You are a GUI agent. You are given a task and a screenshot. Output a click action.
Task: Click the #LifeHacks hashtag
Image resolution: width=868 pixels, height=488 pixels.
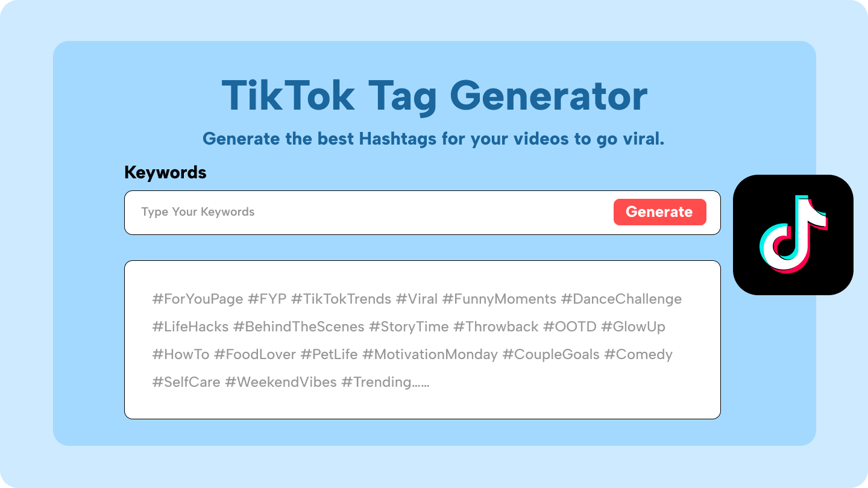tap(190, 327)
